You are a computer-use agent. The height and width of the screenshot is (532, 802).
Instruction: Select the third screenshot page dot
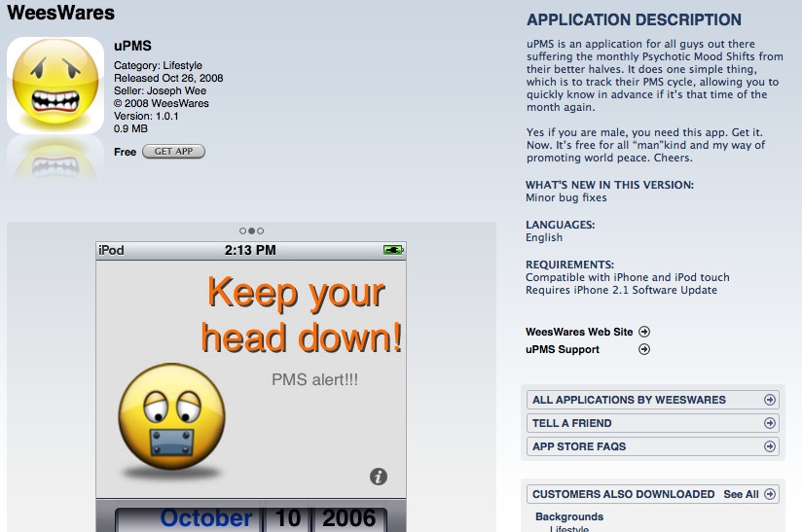[260, 231]
